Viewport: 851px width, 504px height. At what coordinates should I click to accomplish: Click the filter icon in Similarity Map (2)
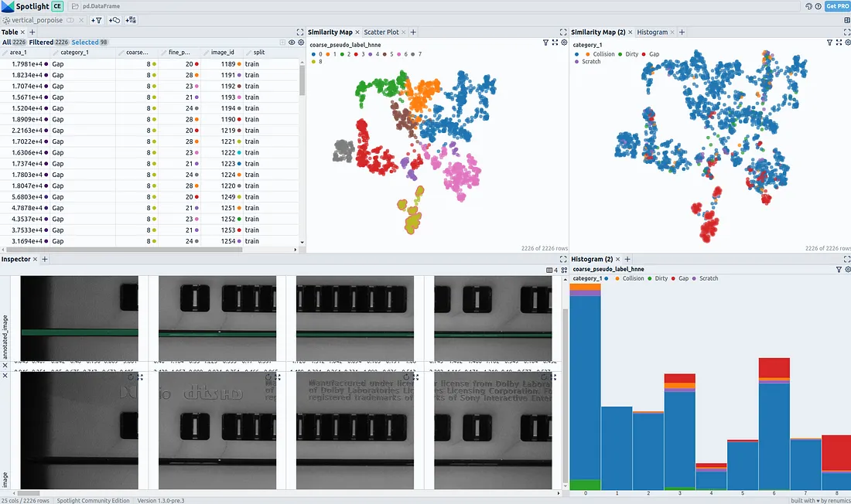(829, 43)
